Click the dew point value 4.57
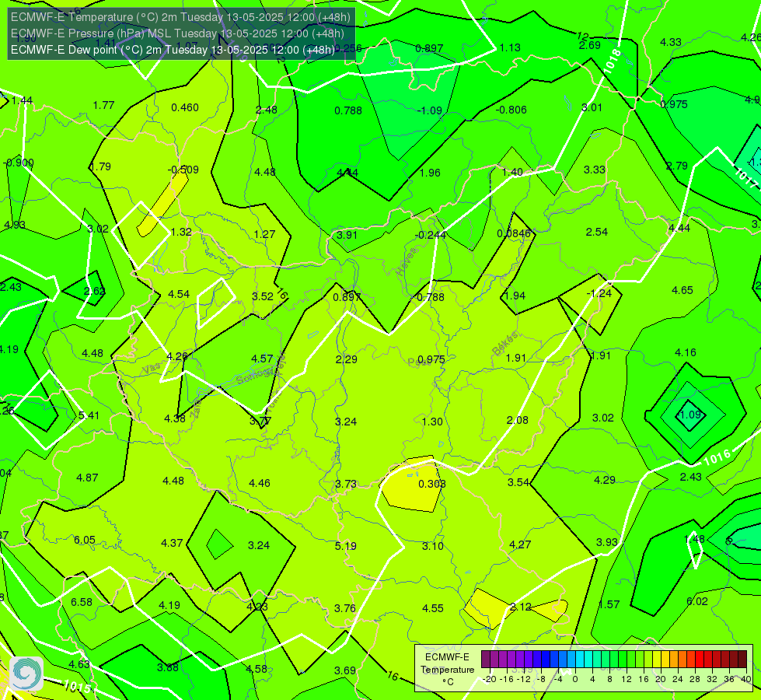Screen dimensions: 761x700 click(262, 359)
